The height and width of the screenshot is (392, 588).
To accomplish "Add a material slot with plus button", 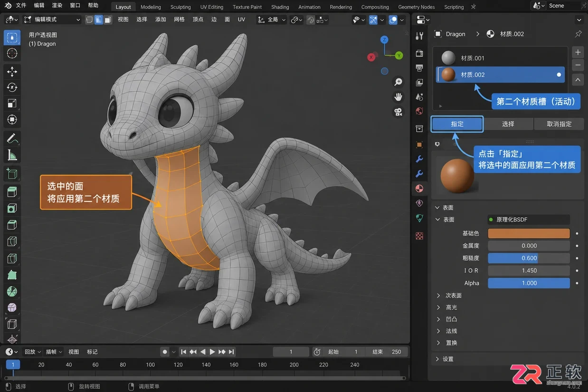I will point(578,52).
